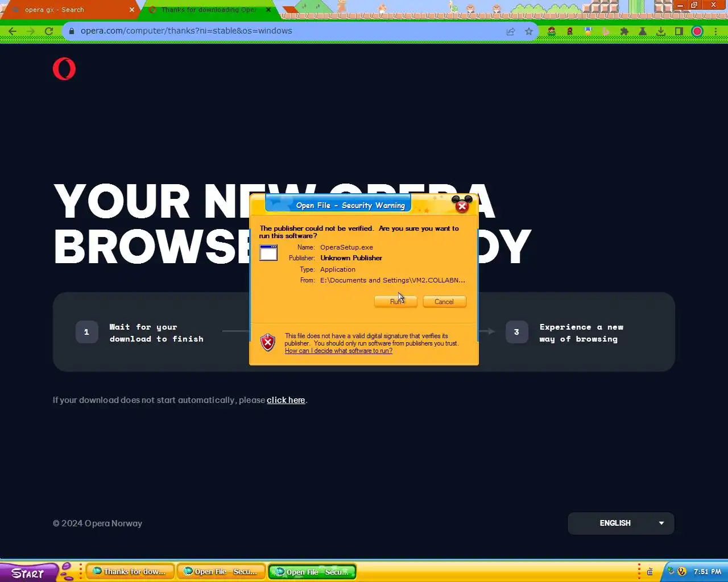The image size is (728, 582).
Task: Switch to the 'opera gx - Search' tab
Action: point(69,10)
